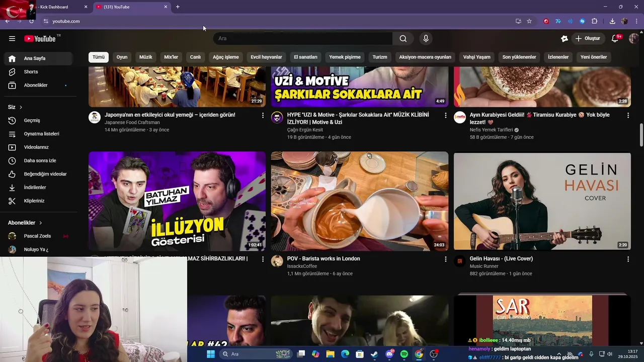Open options for Japonya okul yemeği video
This screenshot has width=644, height=362.
(263, 115)
